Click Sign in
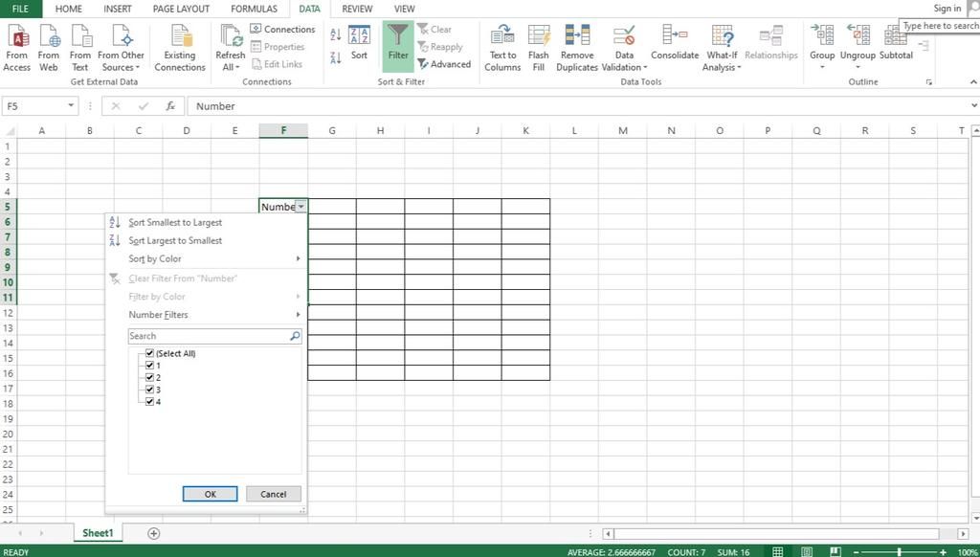 pos(947,8)
